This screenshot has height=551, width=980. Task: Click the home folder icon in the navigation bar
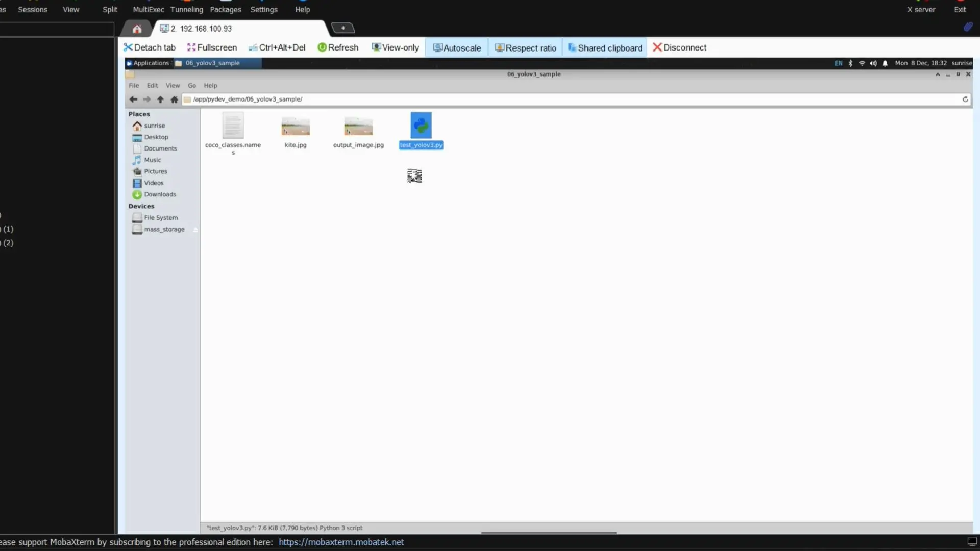(174, 99)
